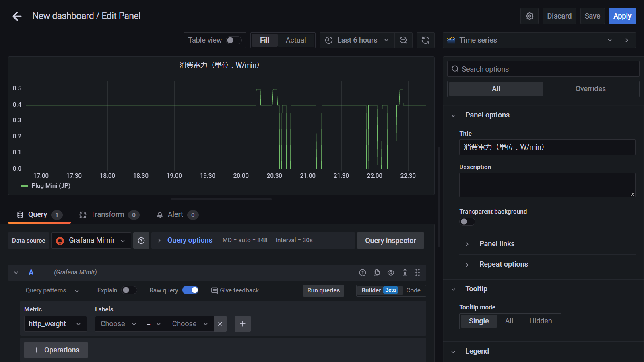
Task: Refresh the dashboard with the refresh icon
Action: pyautogui.click(x=425, y=40)
